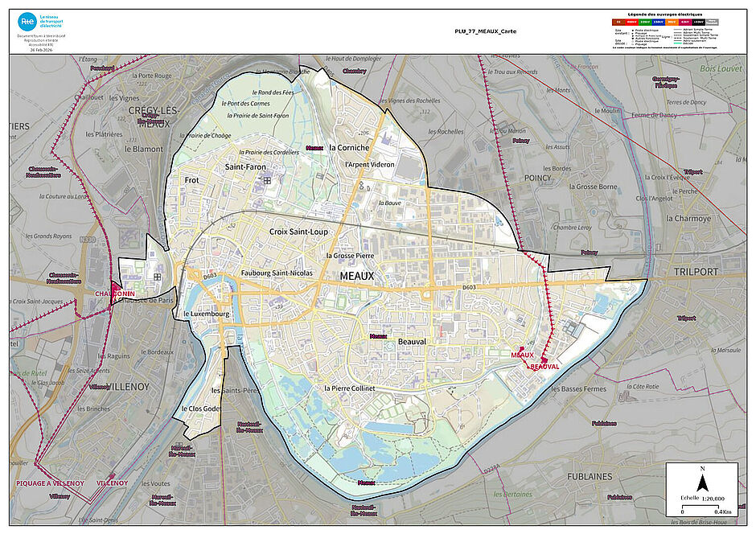Click the PLU_77_MEAUX_Carte title
This screenshot has width=756, height=534.
[x=485, y=31]
